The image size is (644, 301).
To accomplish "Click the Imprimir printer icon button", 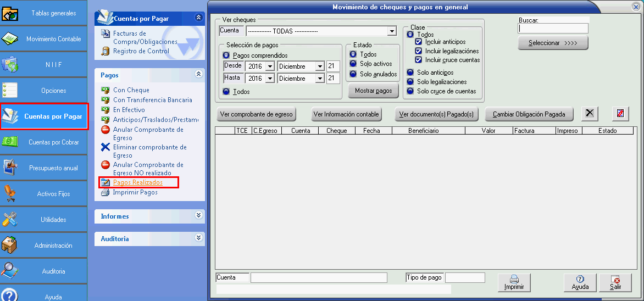I will tap(514, 282).
